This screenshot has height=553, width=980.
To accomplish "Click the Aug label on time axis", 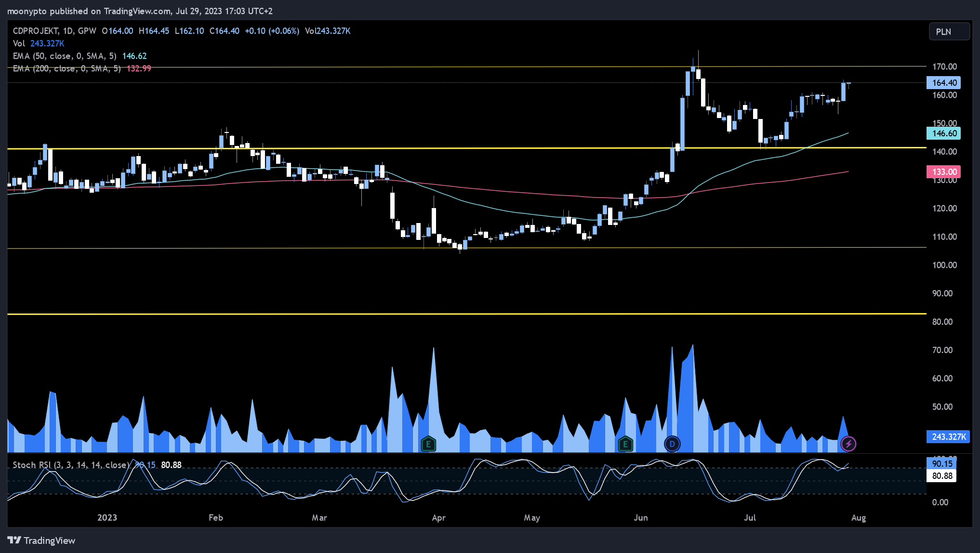I will [859, 518].
